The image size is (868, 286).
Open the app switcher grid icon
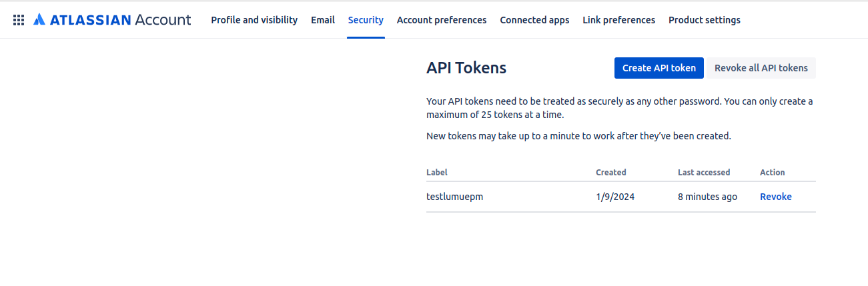(x=19, y=20)
